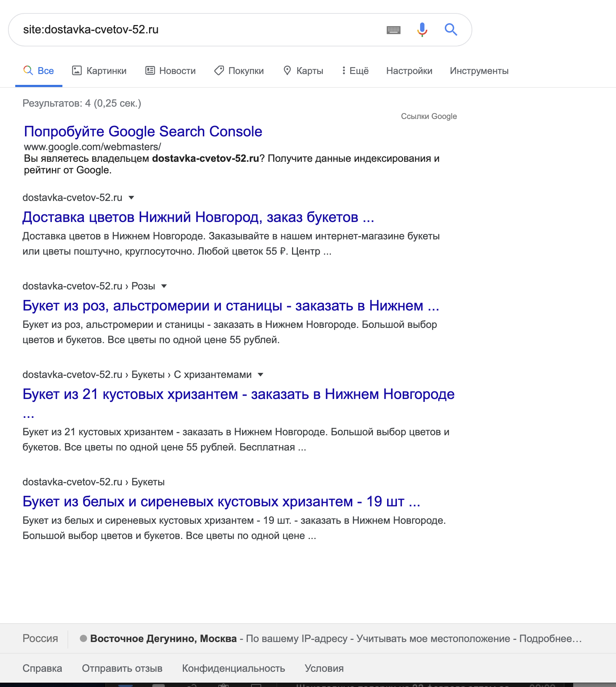
Task: Click По вашему IP-адресу link
Action: click(297, 638)
